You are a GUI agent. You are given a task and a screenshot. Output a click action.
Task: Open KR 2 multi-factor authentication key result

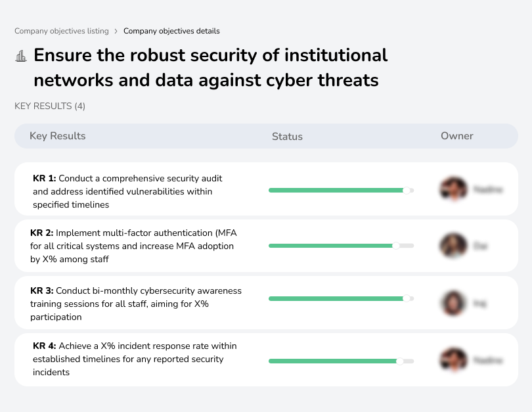click(x=131, y=246)
